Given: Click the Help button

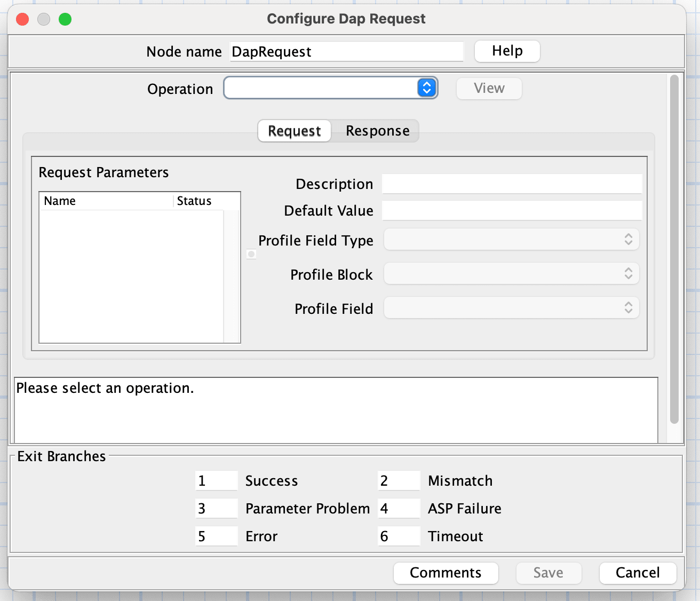Looking at the screenshot, I should pos(506,51).
